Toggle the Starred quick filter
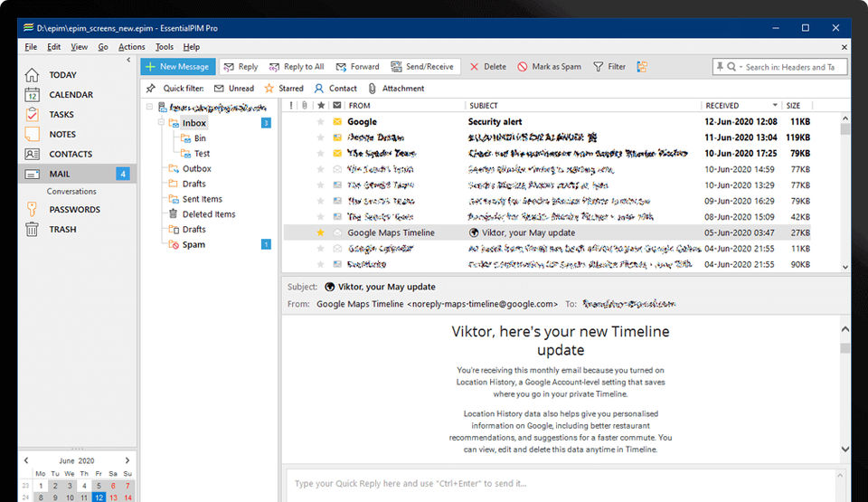Viewport: 868px width, 502px height. pos(284,88)
